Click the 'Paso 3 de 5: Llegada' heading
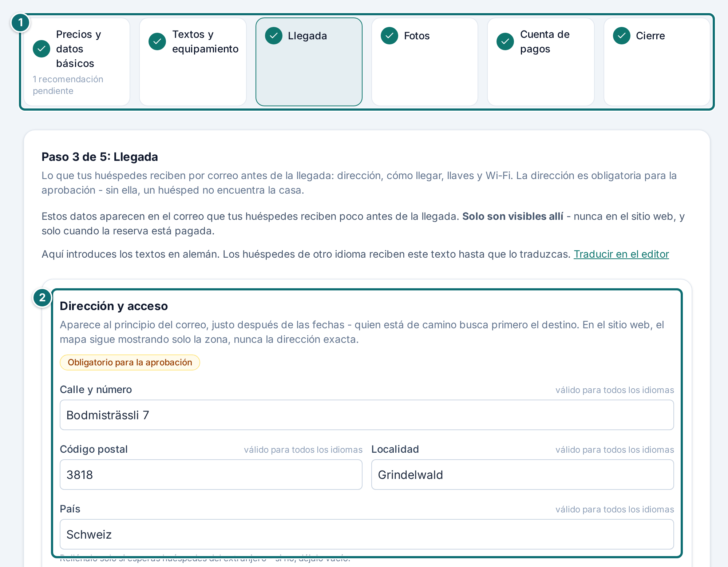The image size is (728, 567). point(100,157)
